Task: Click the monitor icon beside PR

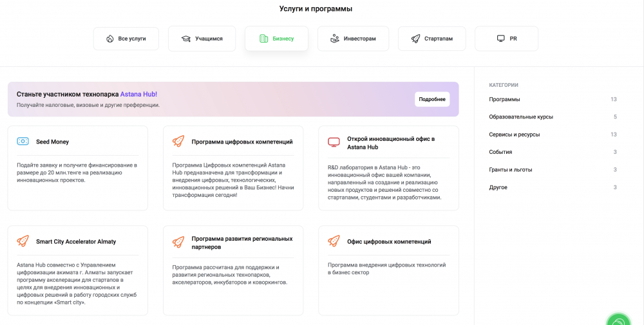Action: [x=500, y=39]
